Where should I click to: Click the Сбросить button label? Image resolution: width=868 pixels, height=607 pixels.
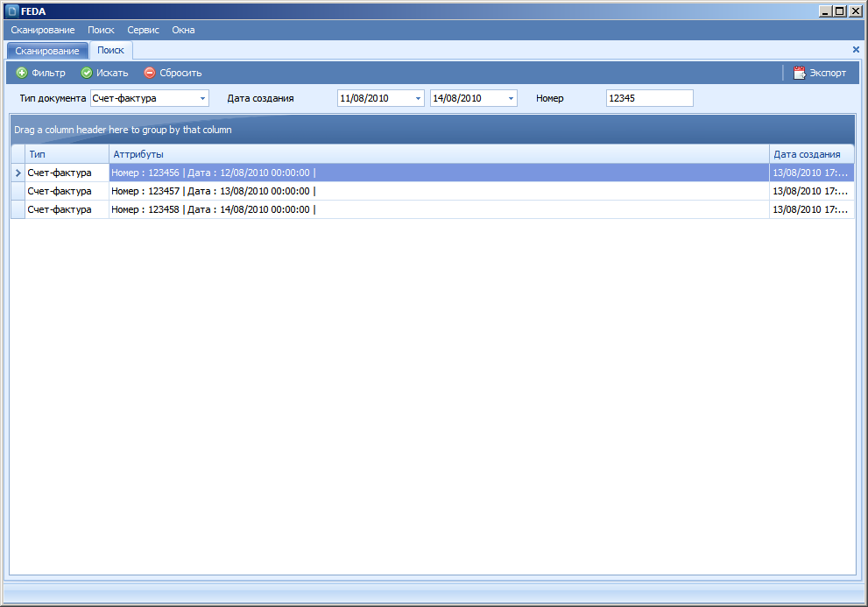coord(180,73)
